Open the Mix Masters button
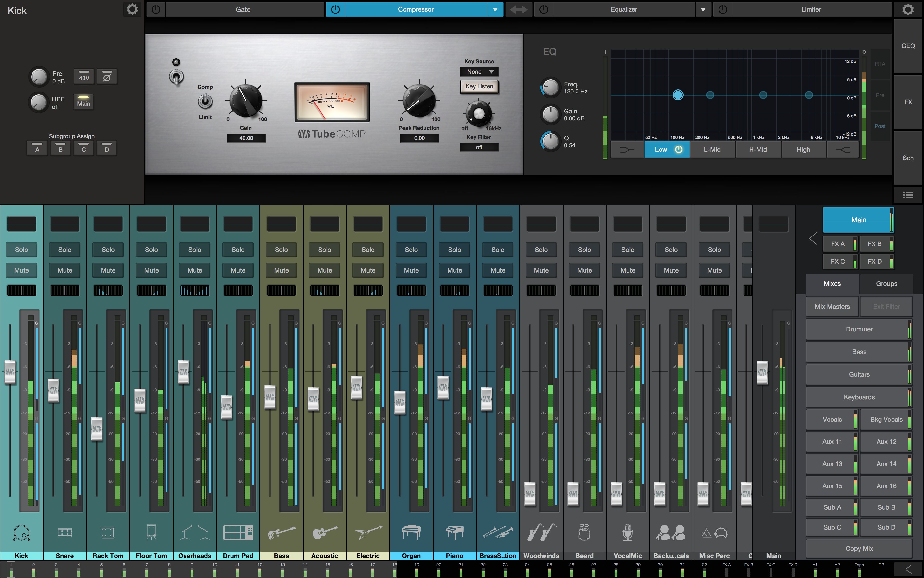The width and height of the screenshot is (924, 578). coord(832,307)
